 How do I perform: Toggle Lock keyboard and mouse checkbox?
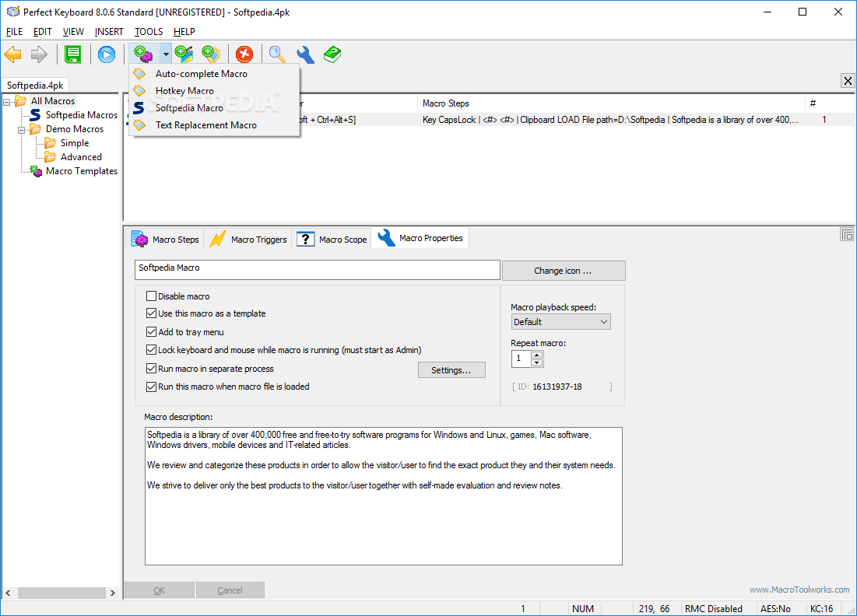pos(152,350)
